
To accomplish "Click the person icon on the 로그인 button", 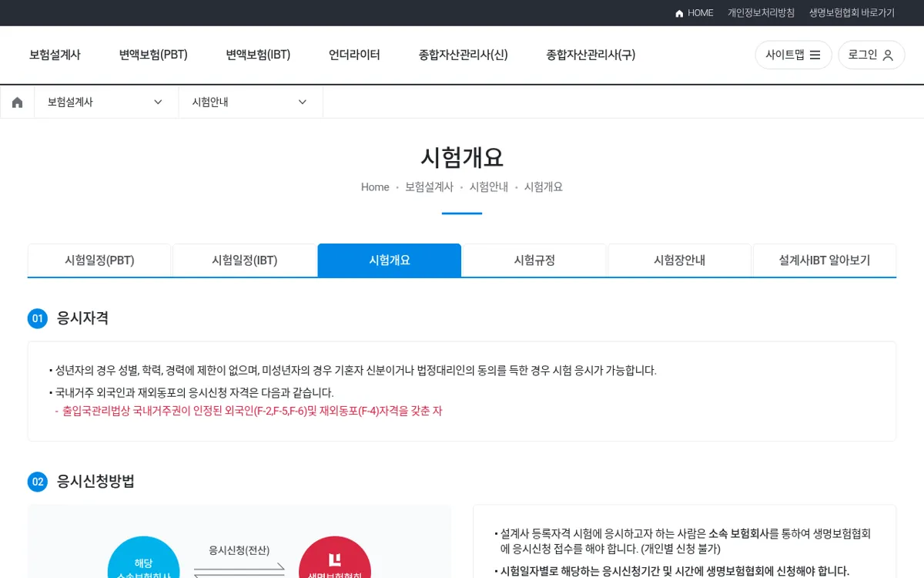I will coord(888,55).
